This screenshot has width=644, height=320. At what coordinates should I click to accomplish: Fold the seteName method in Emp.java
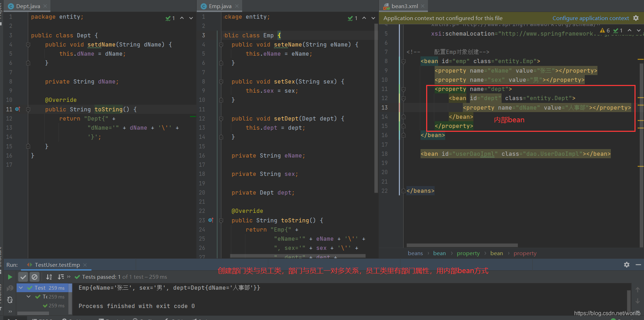221,45
